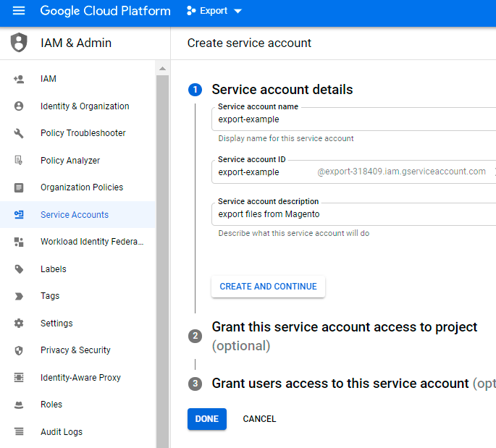
Task: Expand step 2 Grant service account access
Action: tap(344, 328)
